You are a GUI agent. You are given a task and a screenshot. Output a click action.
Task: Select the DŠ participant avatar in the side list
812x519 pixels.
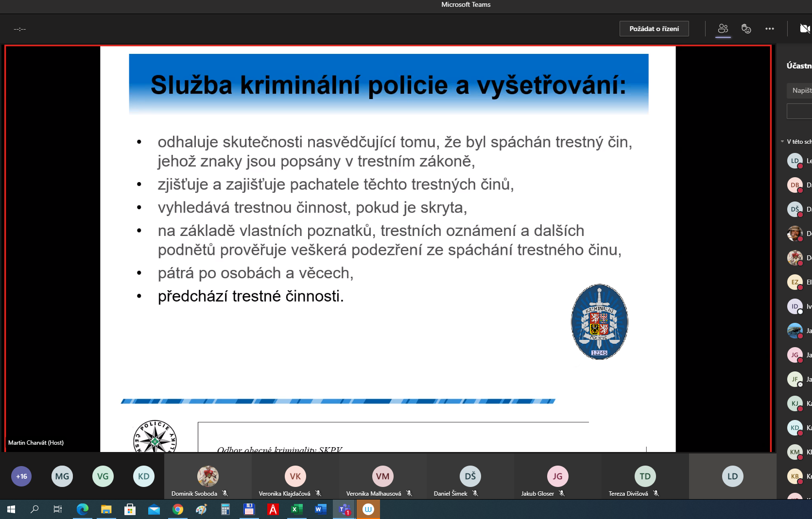(795, 209)
